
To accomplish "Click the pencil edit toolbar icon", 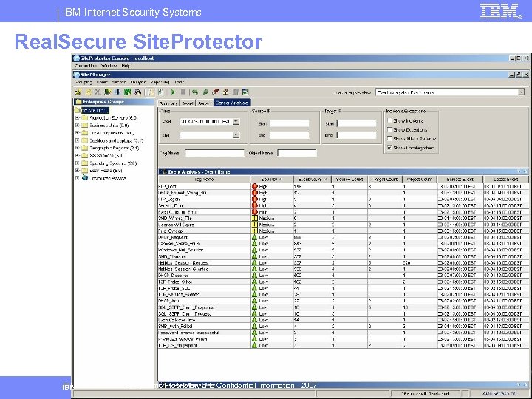I will tap(88, 92).
